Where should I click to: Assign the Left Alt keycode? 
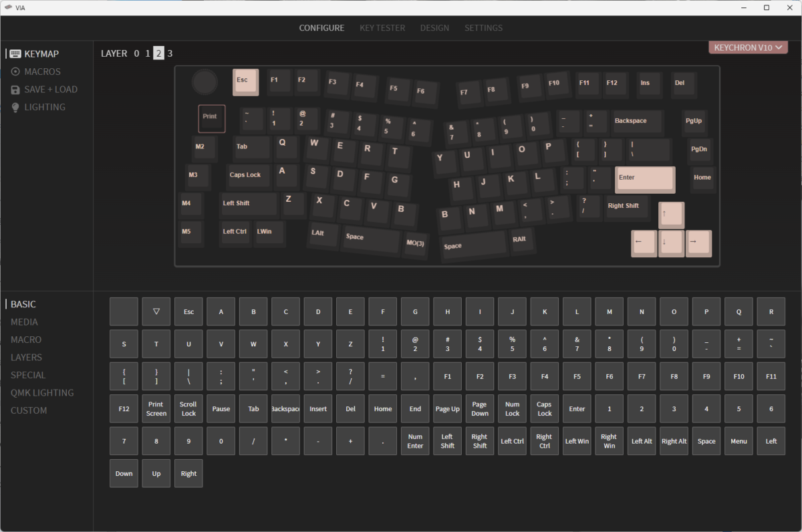pyautogui.click(x=642, y=441)
